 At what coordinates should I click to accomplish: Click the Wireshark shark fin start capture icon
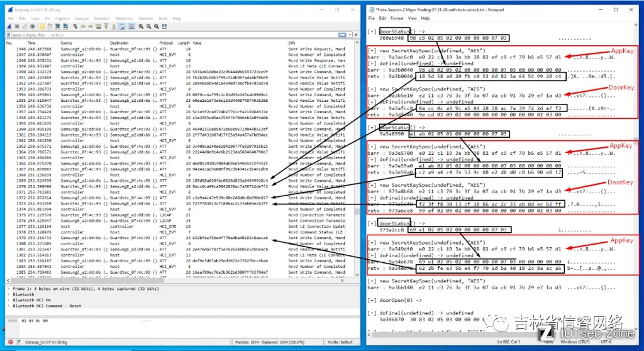tap(11, 27)
